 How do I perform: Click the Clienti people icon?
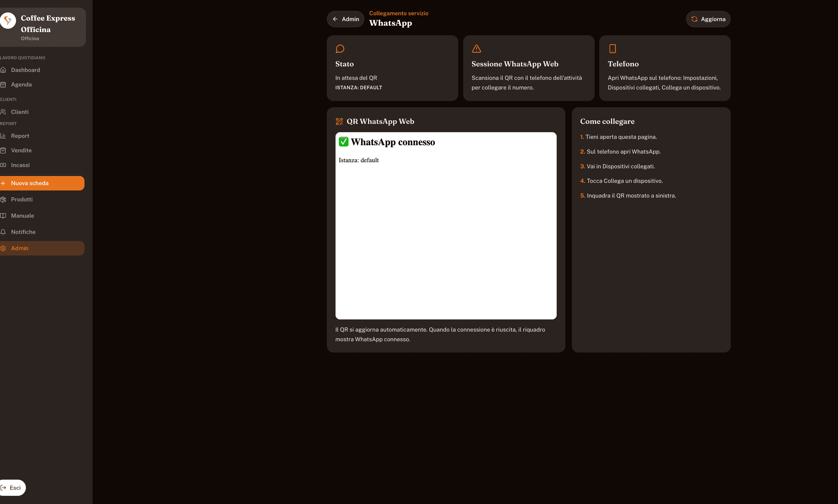[x=3, y=112]
